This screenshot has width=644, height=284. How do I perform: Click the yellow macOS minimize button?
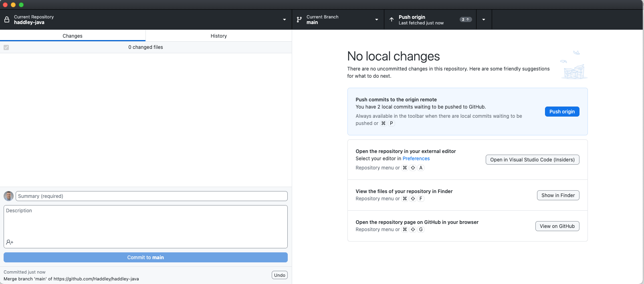point(13,5)
